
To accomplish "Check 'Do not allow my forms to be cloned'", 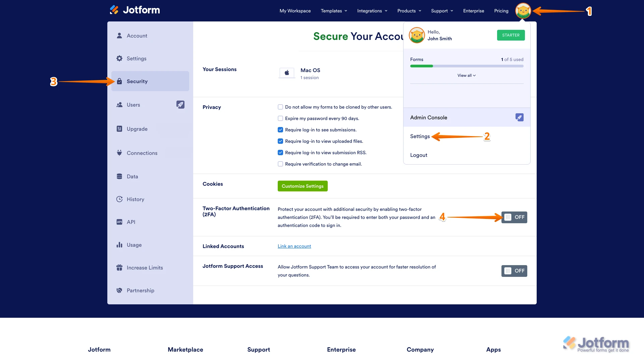I will click(280, 107).
